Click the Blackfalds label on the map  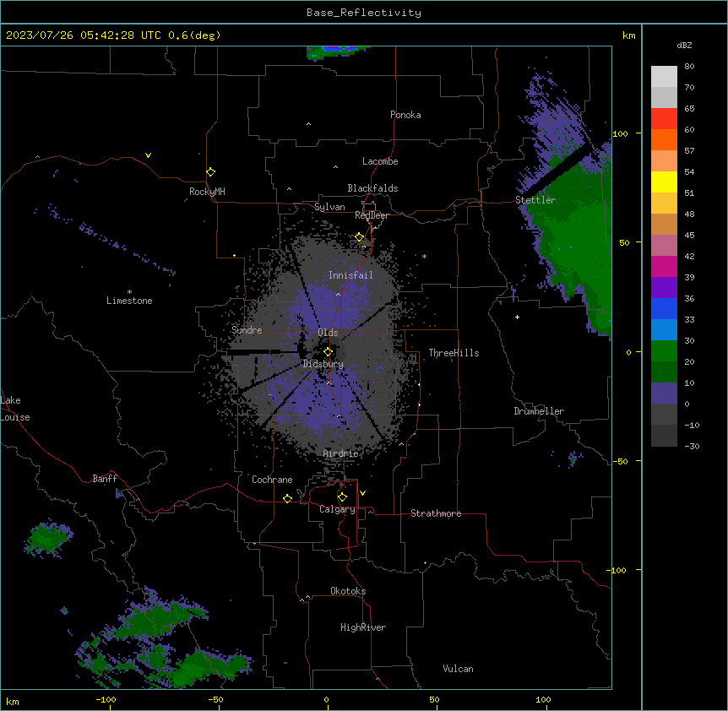(x=372, y=188)
